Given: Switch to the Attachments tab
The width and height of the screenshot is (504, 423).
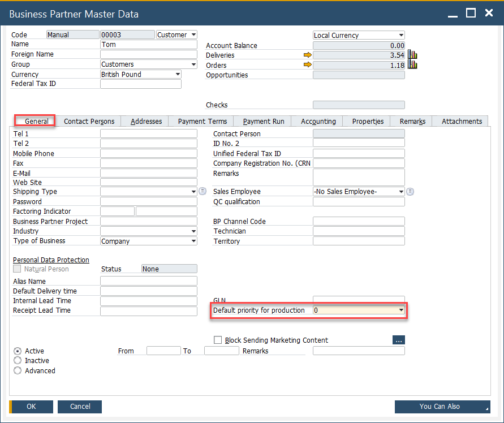Looking at the screenshot, I should (462, 121).
